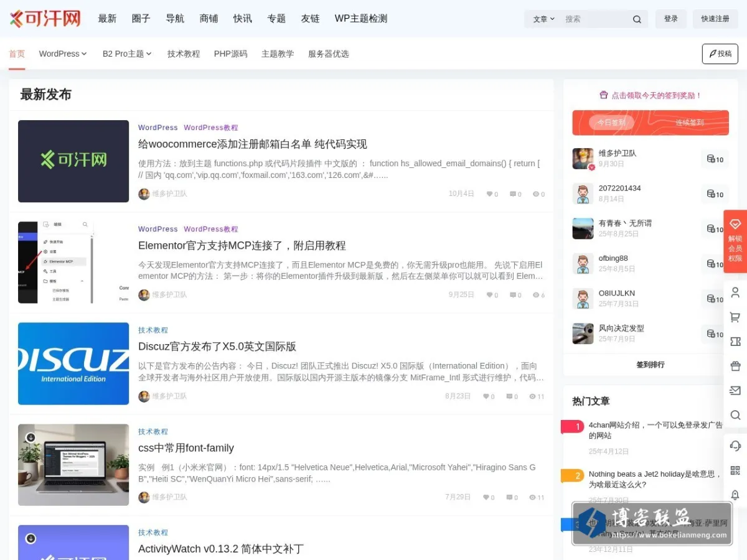Screen dimensions: 747x560
Task: Expand the B2 Pro主题 nav dropdown
Action: click(127, 54)
